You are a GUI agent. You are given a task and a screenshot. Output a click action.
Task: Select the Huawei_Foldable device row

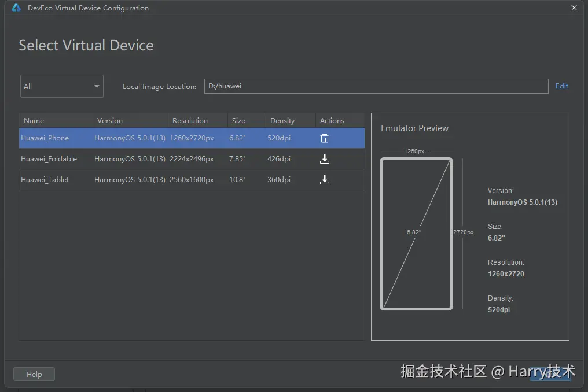pyautogui.click(x=192, y=159)
